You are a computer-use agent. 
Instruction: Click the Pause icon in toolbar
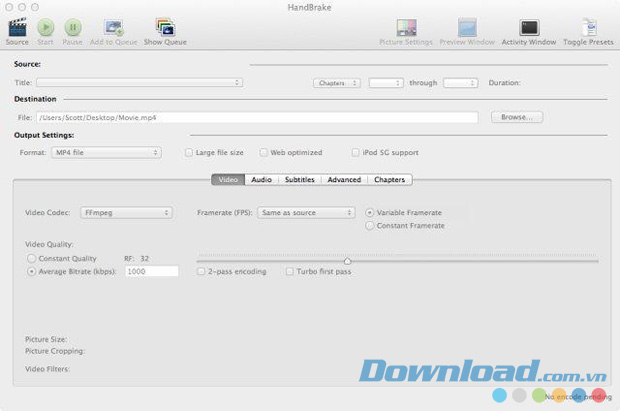coord(73,27)
